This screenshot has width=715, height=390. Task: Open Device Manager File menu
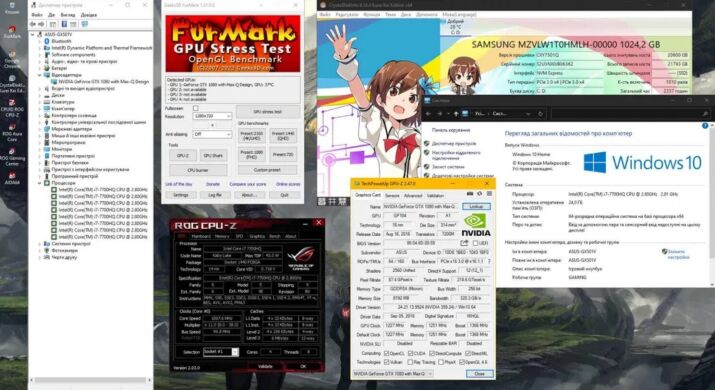[x=37, y=15]
